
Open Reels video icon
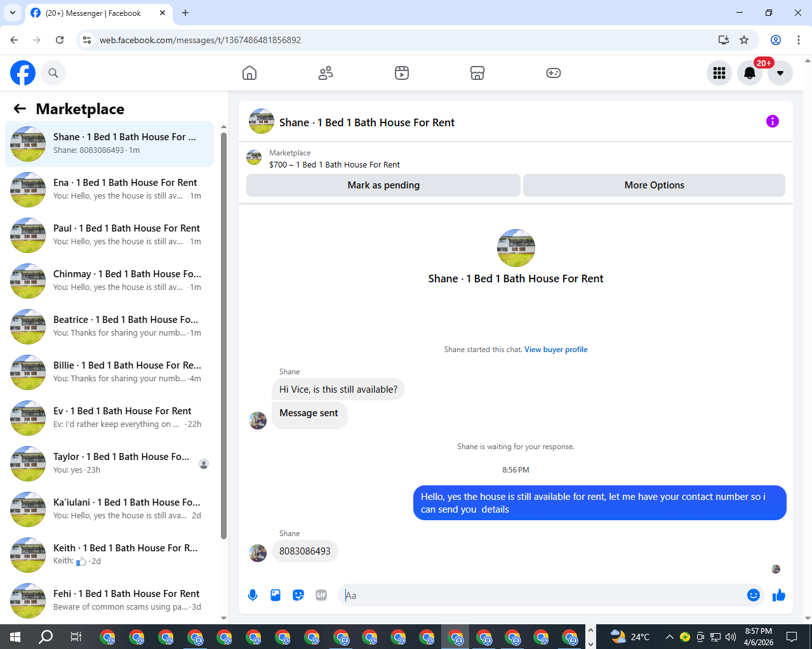tap(402, 73)
